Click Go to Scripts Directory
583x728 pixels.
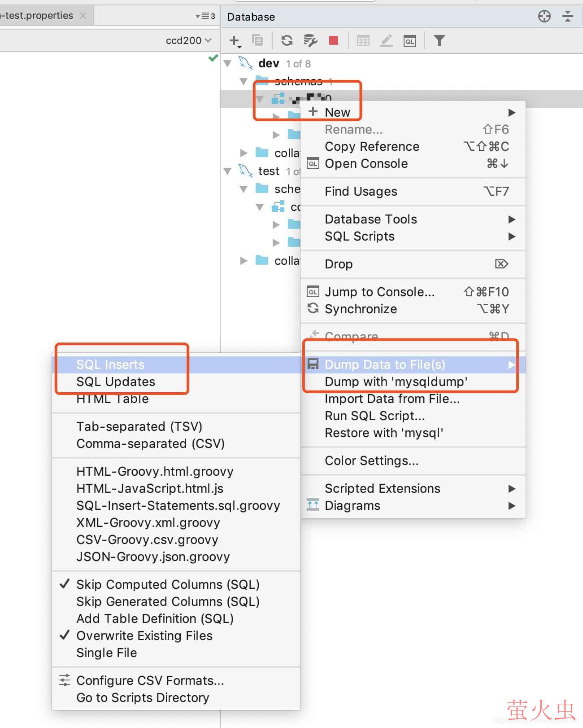[x=176, y=697]
